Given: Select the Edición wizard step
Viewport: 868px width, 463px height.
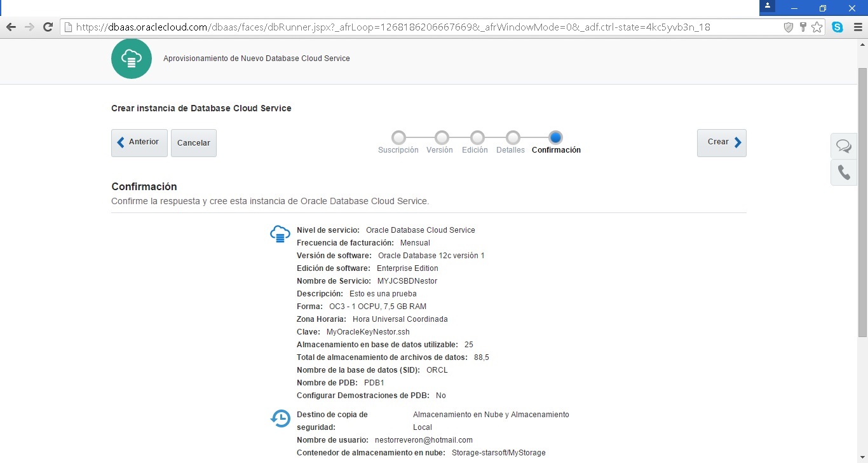Looking at the screenshot, I should pyautogui.click(x=477, y=138).
